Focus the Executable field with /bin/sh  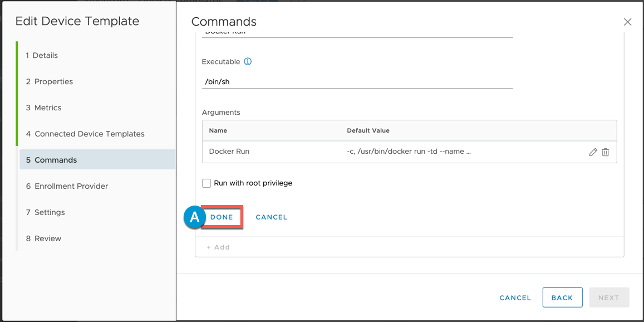[357, 82]
